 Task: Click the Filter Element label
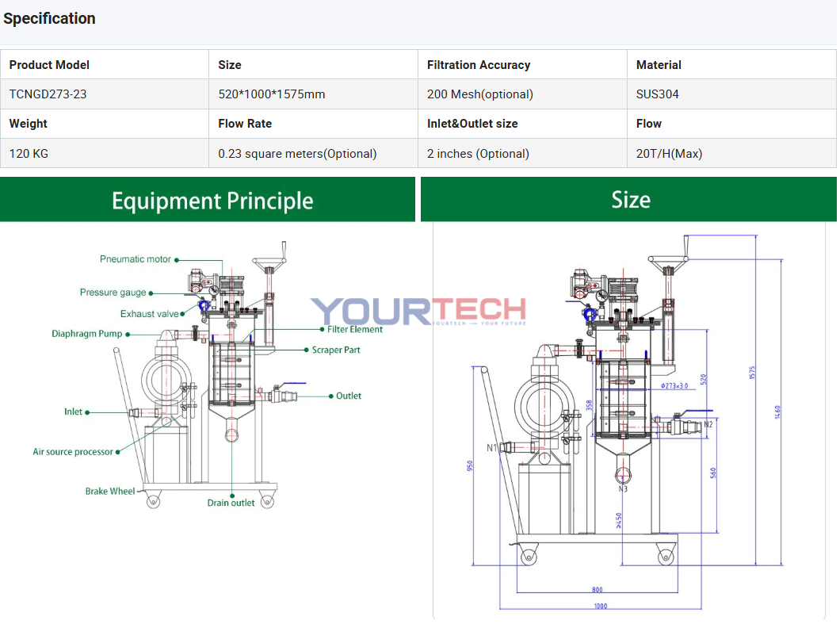point(355,329)
